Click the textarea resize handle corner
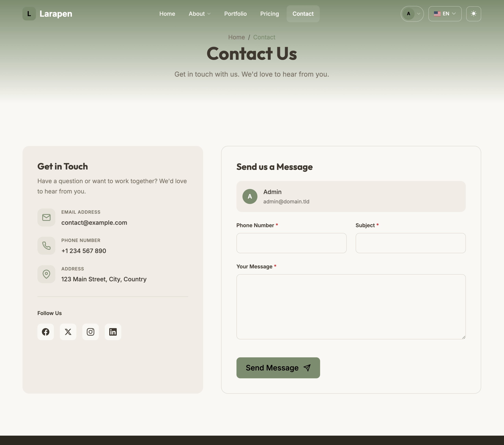 click(464, 337)
